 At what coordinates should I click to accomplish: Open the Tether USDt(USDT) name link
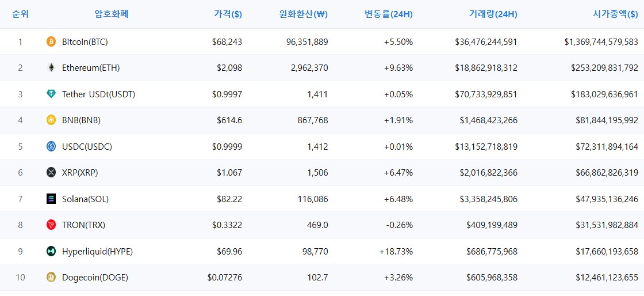pyautogui.click(x=98, y=94)
